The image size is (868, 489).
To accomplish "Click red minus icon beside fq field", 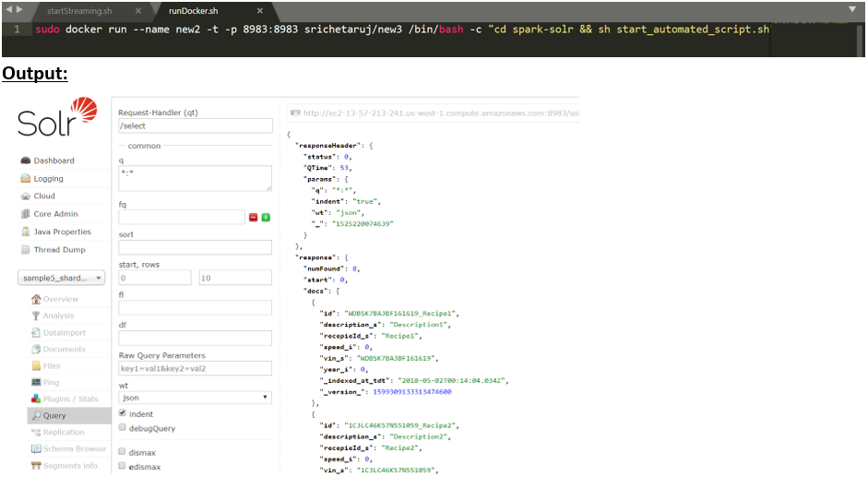I will point(254,218).
